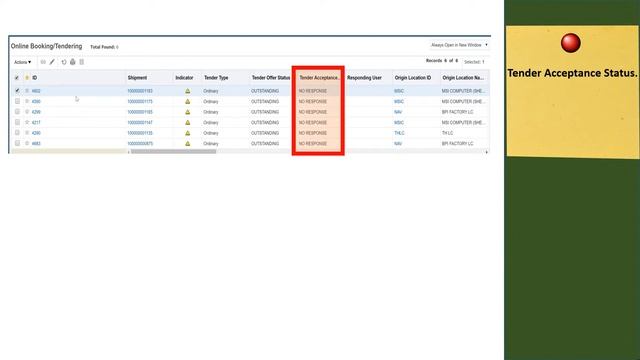
Task: Click OUTSTANDING in the selected first row
Action: [x=265, y=91]
